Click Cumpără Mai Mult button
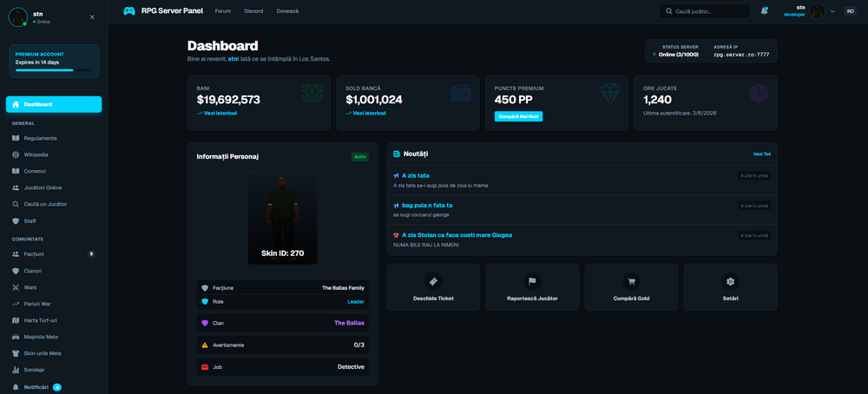The height and width of the screenshot is (394, 868). (518, 116)
